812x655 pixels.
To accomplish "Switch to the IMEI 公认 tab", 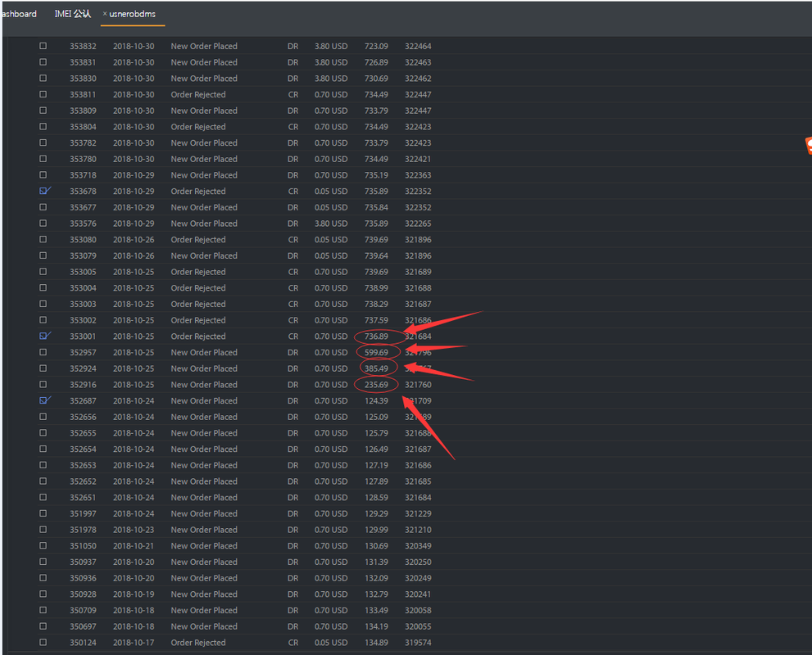I will click(72, 14).
